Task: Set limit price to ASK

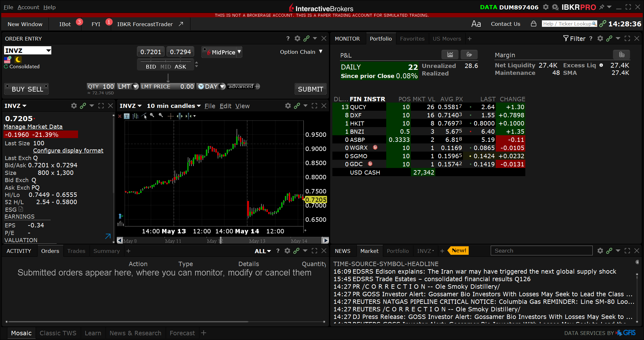Action: tap(180, 67)
